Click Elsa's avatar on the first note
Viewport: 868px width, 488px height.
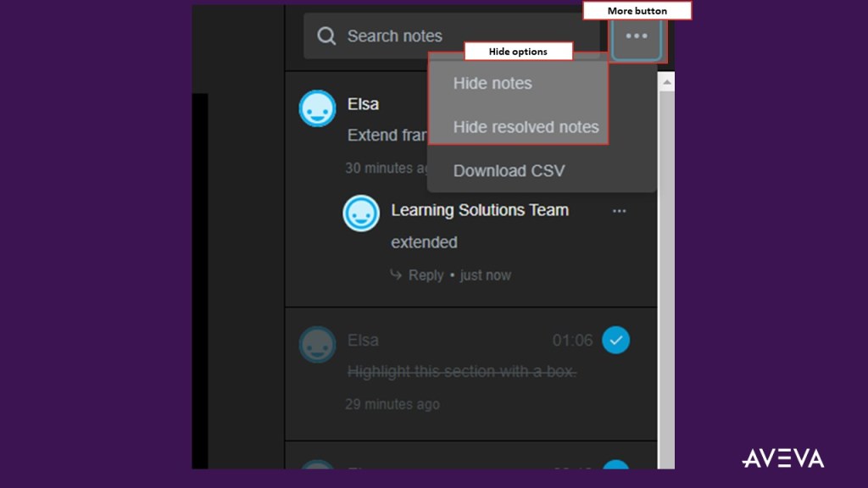(x=317, y=108)
